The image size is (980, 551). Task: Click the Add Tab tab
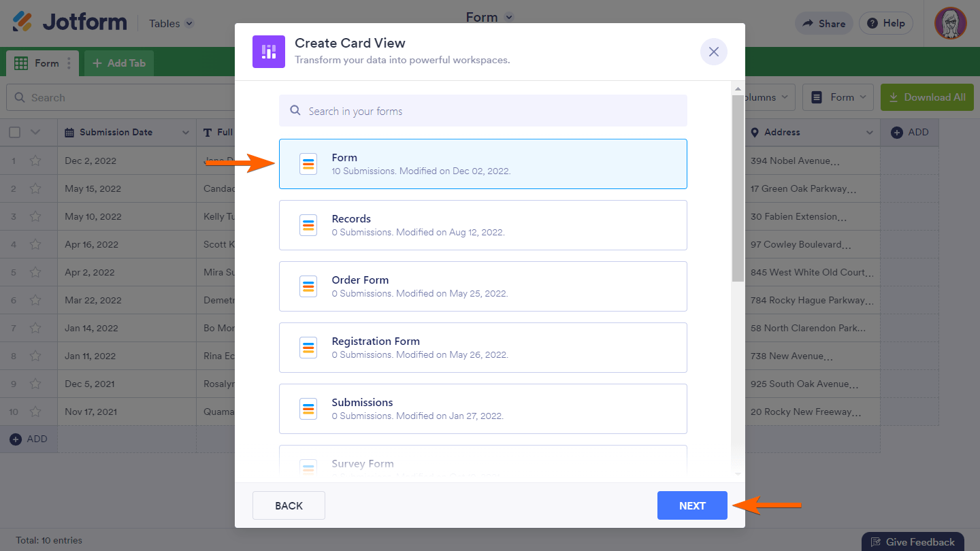click(x=119, y=63)
